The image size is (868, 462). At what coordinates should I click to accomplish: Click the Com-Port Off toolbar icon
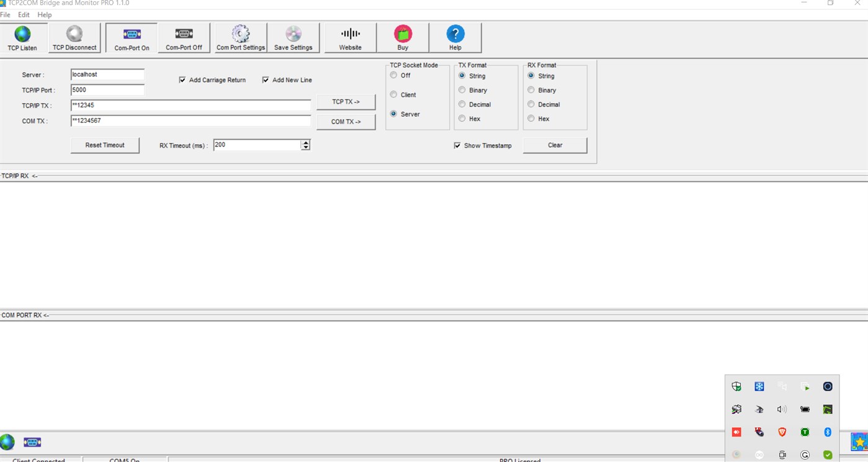(184, 35)
